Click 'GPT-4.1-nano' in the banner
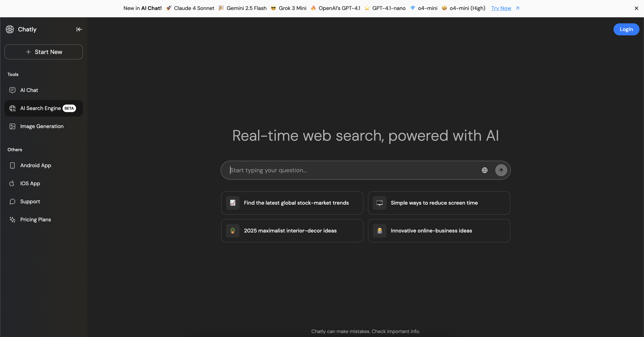This screenshot has width=644, height=337. [389, 8]
